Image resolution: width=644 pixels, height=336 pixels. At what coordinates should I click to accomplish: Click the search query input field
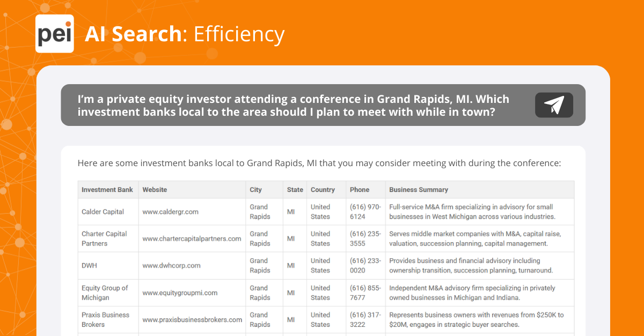coord(323,105)
